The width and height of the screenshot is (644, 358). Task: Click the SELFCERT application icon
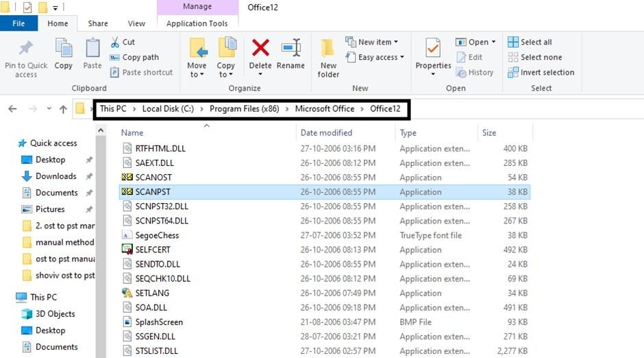(x=127, y=250)
